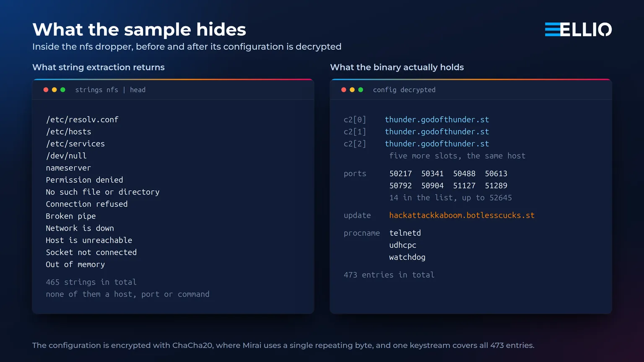Click the 'nameserver' line
This screenshot has height=362, width=644.
pos(68,168)
